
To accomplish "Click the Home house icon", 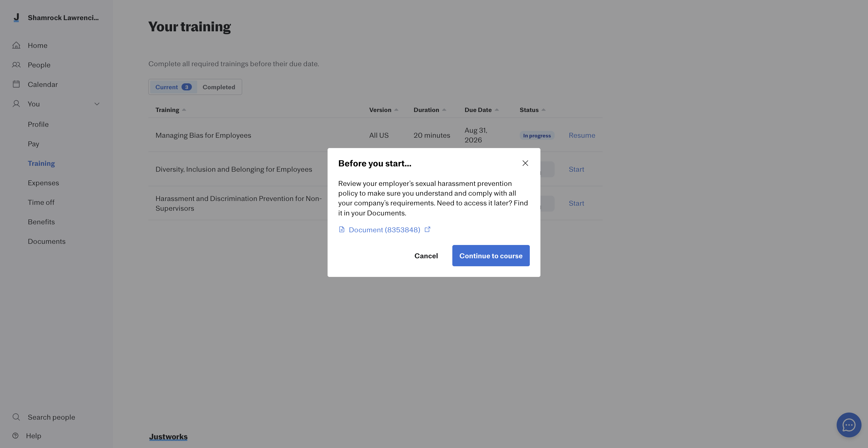I will point(16,45).
